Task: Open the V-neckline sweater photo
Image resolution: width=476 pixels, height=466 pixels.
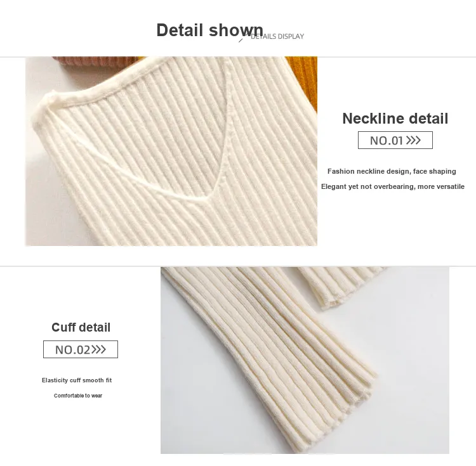Action: [171, 151]
